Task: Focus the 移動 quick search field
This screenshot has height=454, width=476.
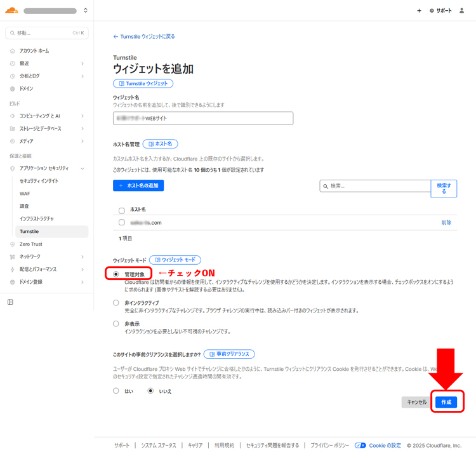Action: 47,33
